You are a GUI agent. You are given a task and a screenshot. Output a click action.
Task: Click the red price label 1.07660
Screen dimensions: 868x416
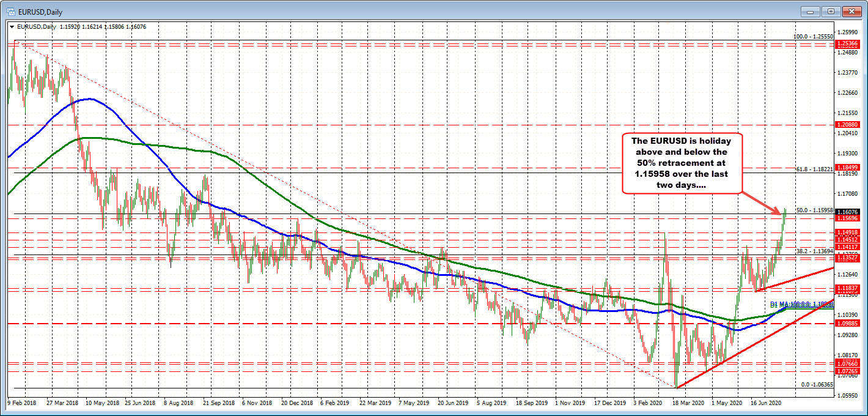pyautogui.click(x=847, y=364)
